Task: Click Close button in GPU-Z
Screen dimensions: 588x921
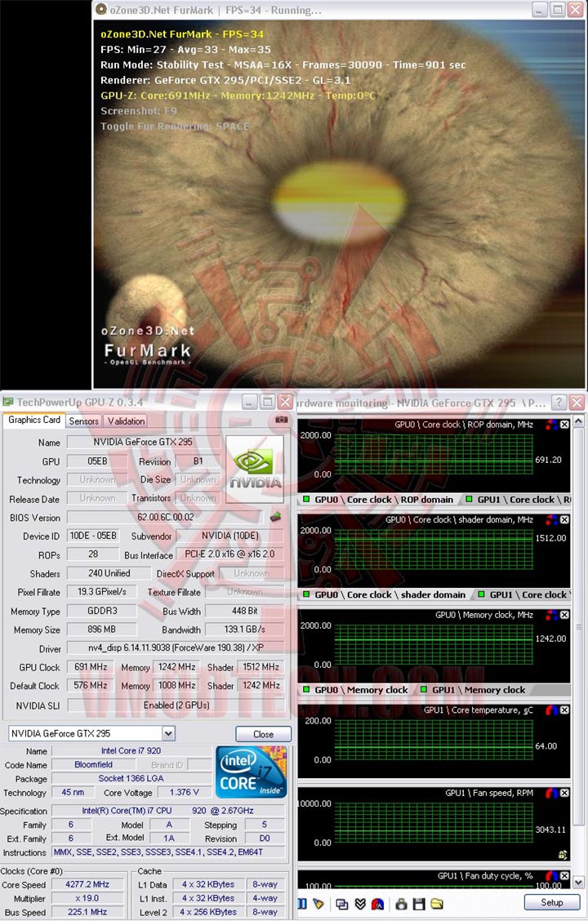Action: tap(263, 734)
